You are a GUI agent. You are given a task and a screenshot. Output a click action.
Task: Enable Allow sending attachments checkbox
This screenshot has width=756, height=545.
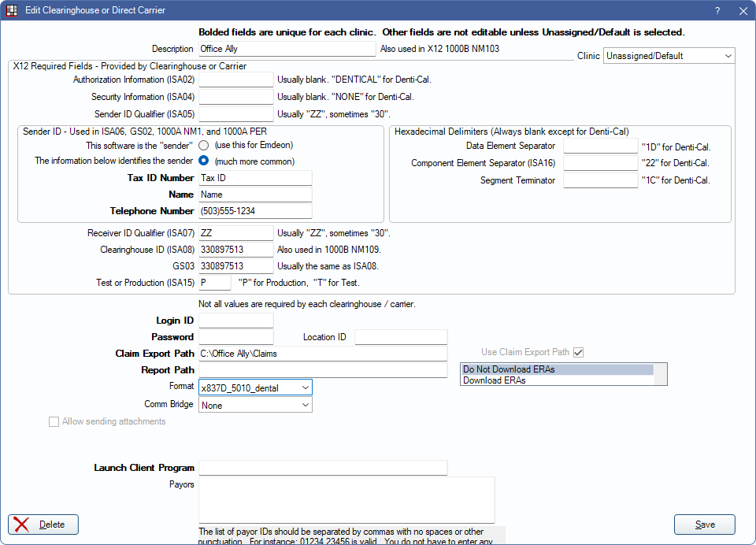click(x=54, y=421)
